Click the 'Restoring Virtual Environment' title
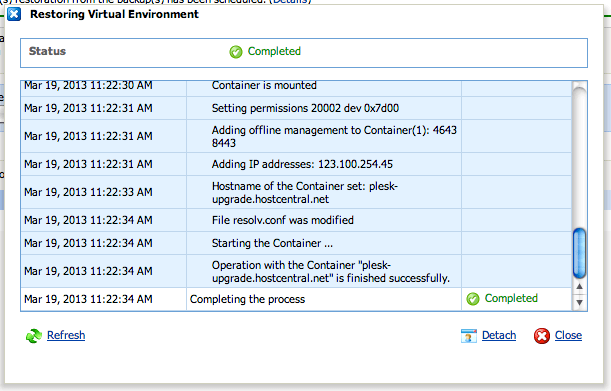Screen dimensions: 611x391 (114, 14)
